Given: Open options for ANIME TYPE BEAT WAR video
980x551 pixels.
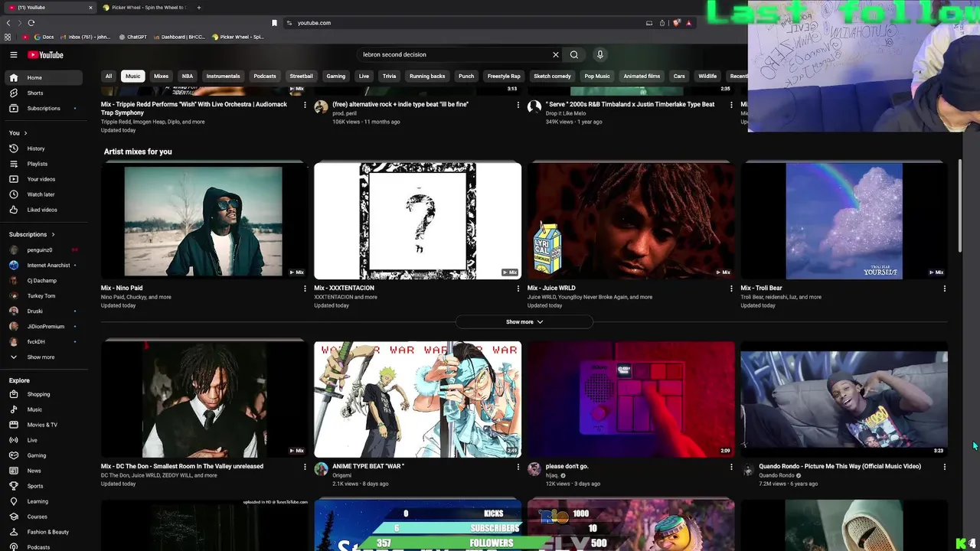Looking at the screenshot, I should 518,467.
